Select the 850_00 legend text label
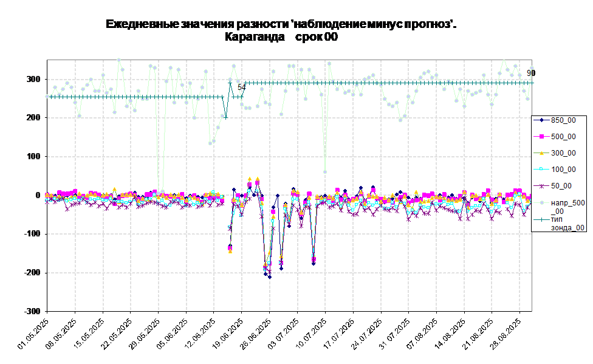The height and width of the screenshot is (364, 593). pyautogui.click(x=563, y=120)
